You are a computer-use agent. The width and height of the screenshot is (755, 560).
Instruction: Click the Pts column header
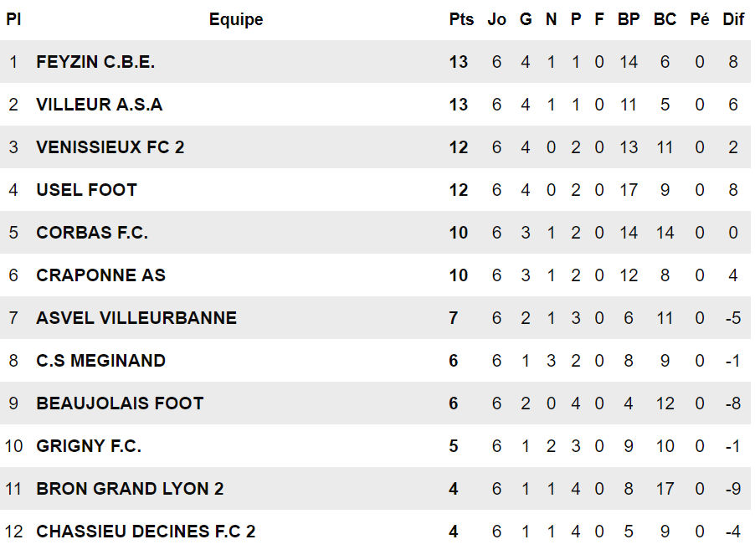[461, 20]
